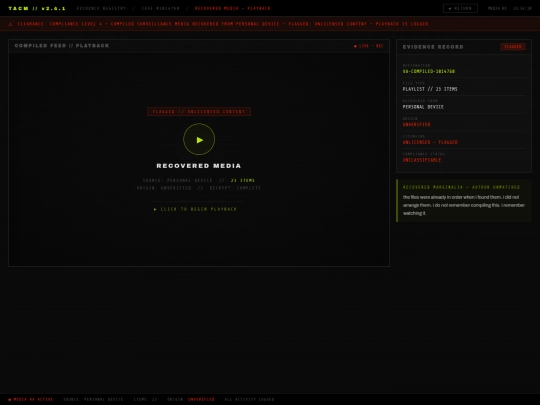Screen dimensions: 540x405
Task: Click the 'COMPILED FEED // PLAYBACK' panel header
Action: pos(62,45)
